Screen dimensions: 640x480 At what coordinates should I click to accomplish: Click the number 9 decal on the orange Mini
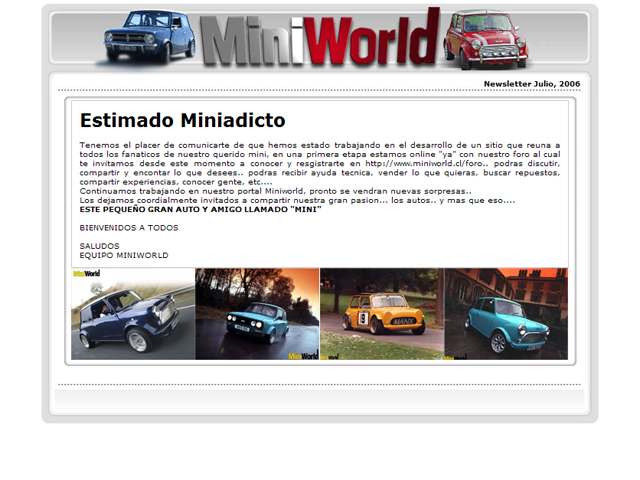click(x=364, y=318)
